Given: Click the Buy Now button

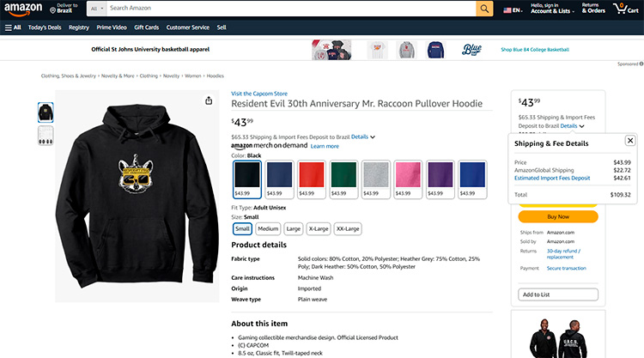Looking at the screenshot, I should tap(558, 216).
